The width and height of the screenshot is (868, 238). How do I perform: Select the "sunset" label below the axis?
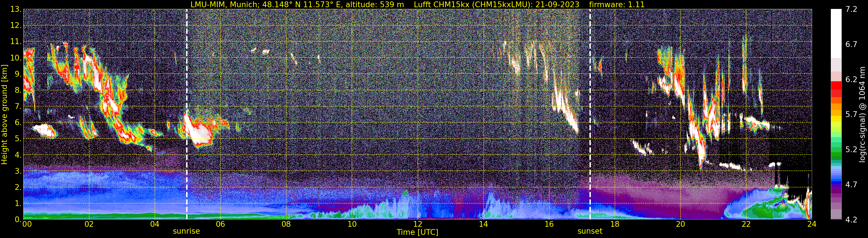590,231
